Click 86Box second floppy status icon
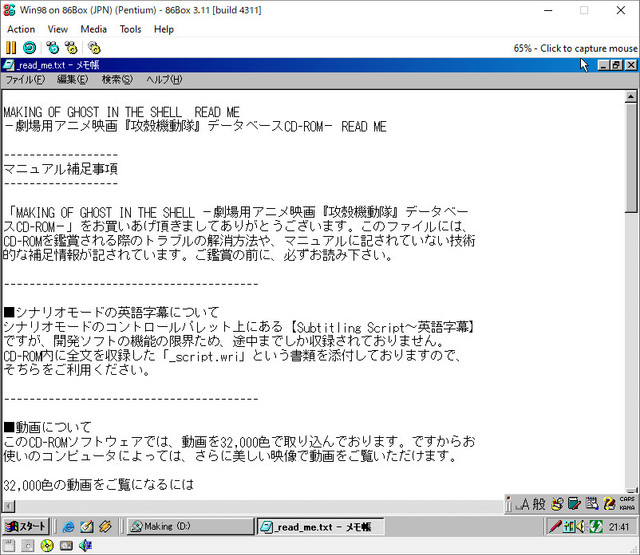The width and height of the screenshot is (640, 555). (x=28, y=545)
